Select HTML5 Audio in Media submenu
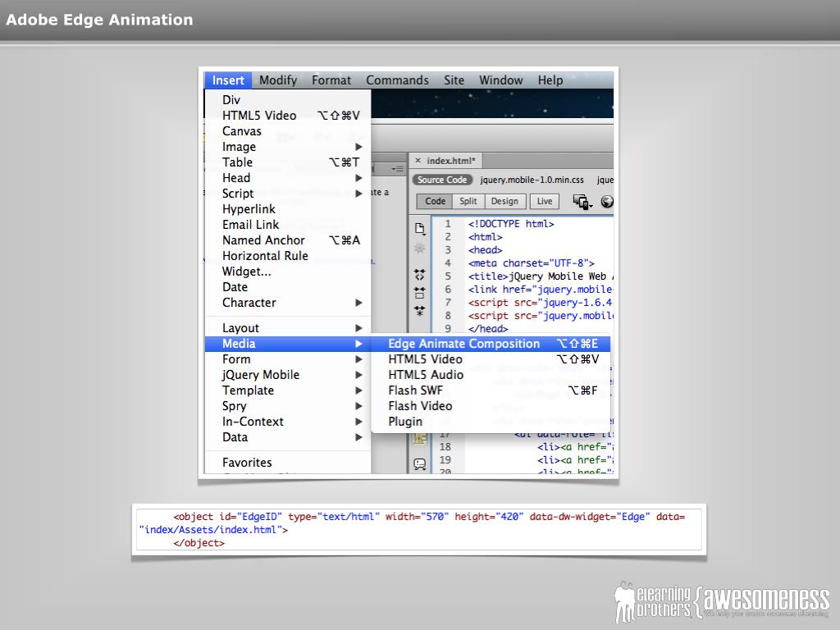The height and width of the screenshot is (630, 840). pos(491,375)
